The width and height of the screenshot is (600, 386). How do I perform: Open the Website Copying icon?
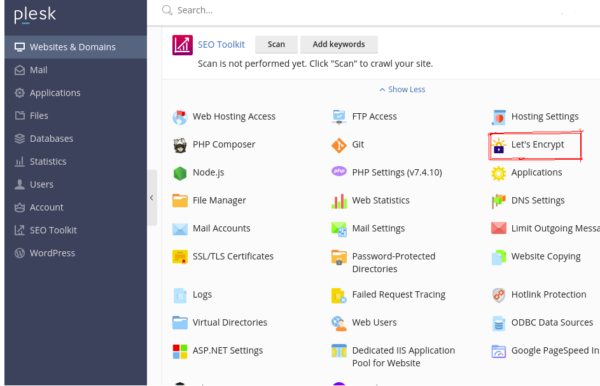pyautogui.click(x=498, y=257)
